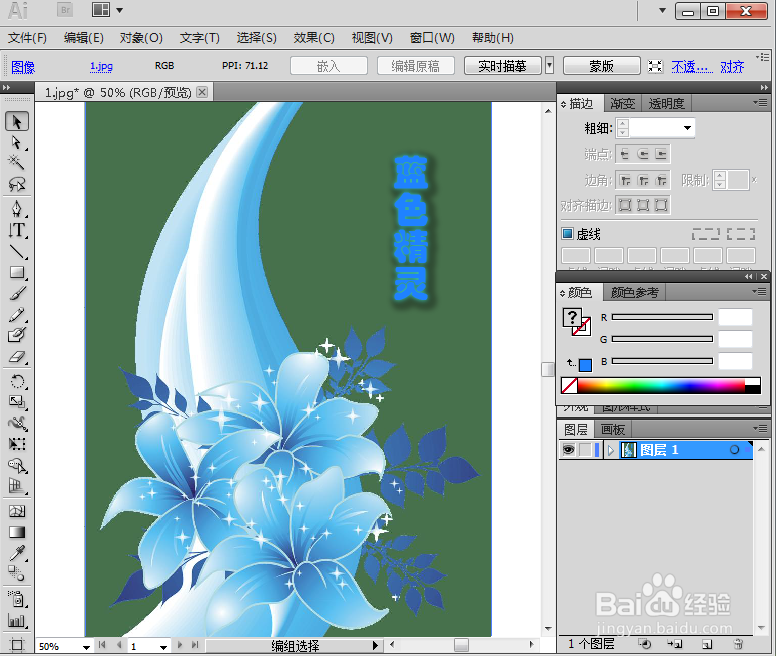The image size is (776, 656).
Task: Select the Blend tool
Action: 17,574
